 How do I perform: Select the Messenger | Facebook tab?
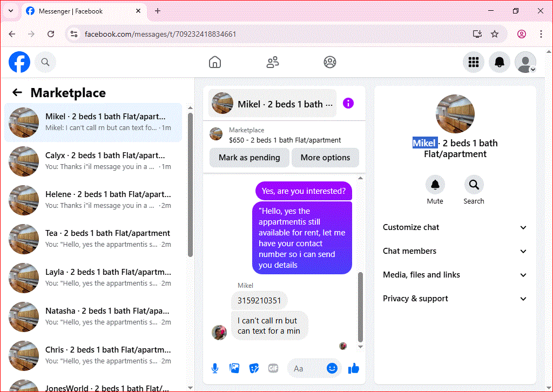tap(85, 11)
